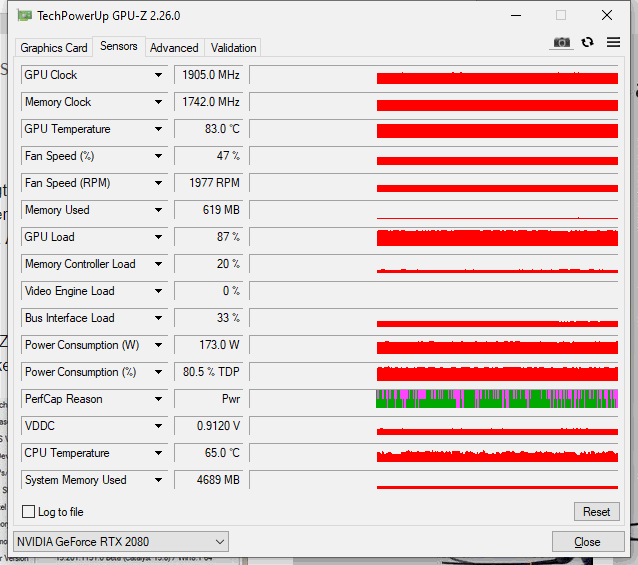Viewport: 638px width, 565px height.
Task: Click the 47 % fan speed value
Action: click(209, 156)
